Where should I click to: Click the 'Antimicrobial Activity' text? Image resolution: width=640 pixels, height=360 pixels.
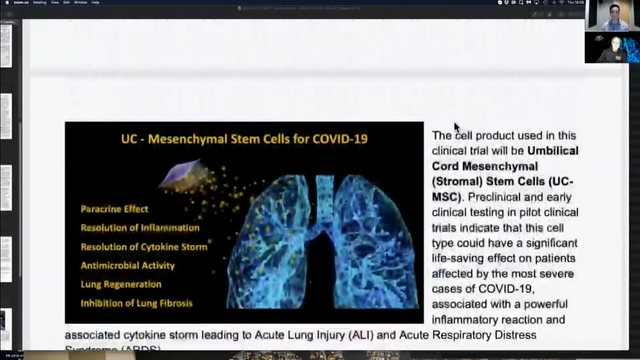(127, 266)
